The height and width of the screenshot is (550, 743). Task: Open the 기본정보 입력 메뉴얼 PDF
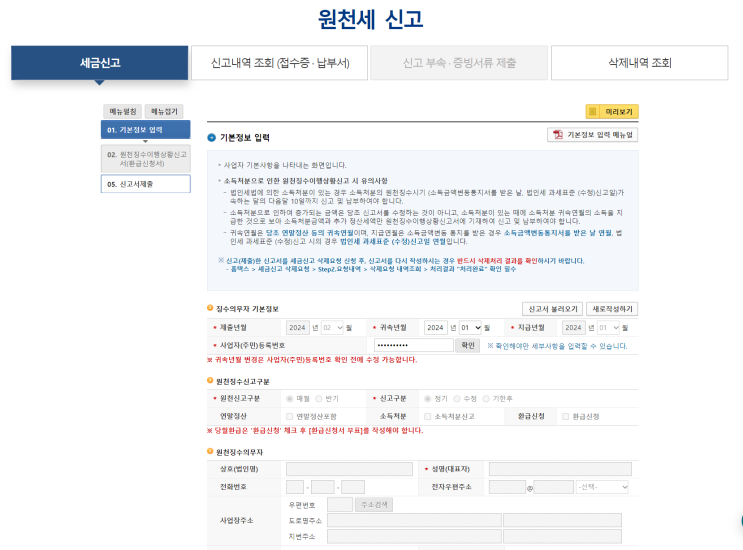(x=592, y=135)
